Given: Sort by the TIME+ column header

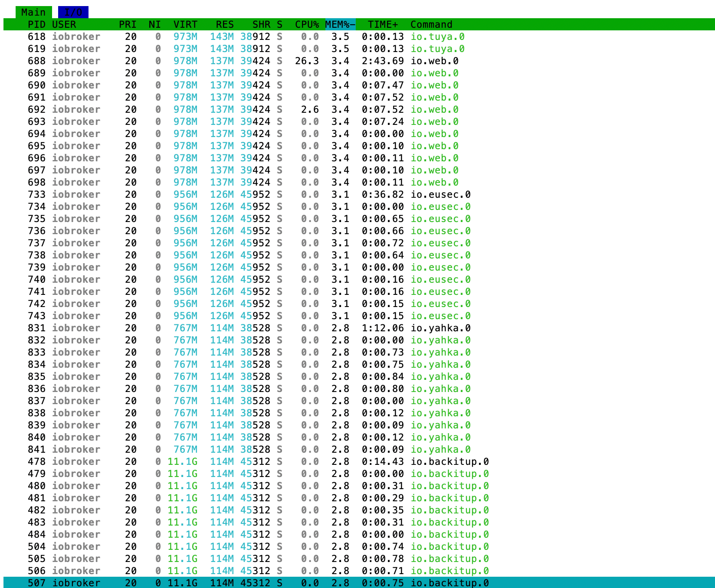Looking at the screenshot, I should click(x=383, y=24).
